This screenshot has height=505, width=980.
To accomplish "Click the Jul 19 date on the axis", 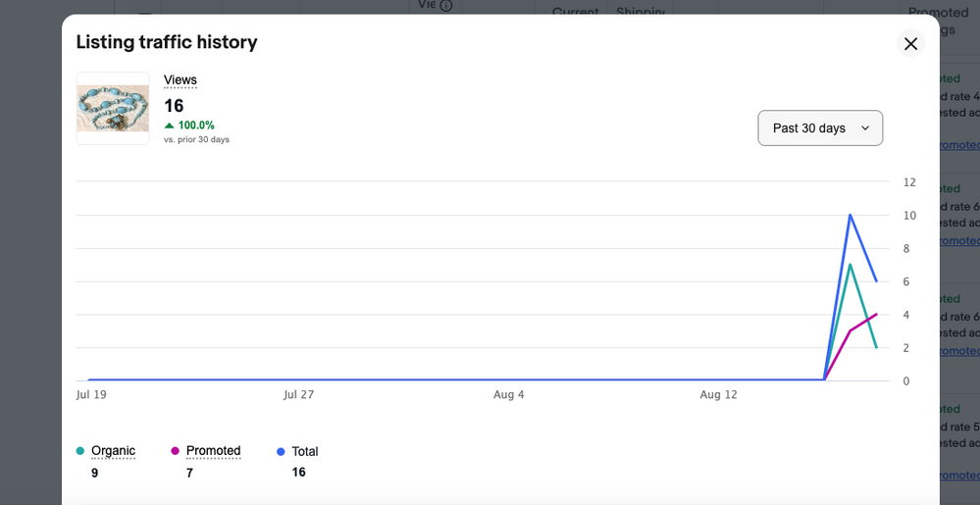I will coord(91,395).
